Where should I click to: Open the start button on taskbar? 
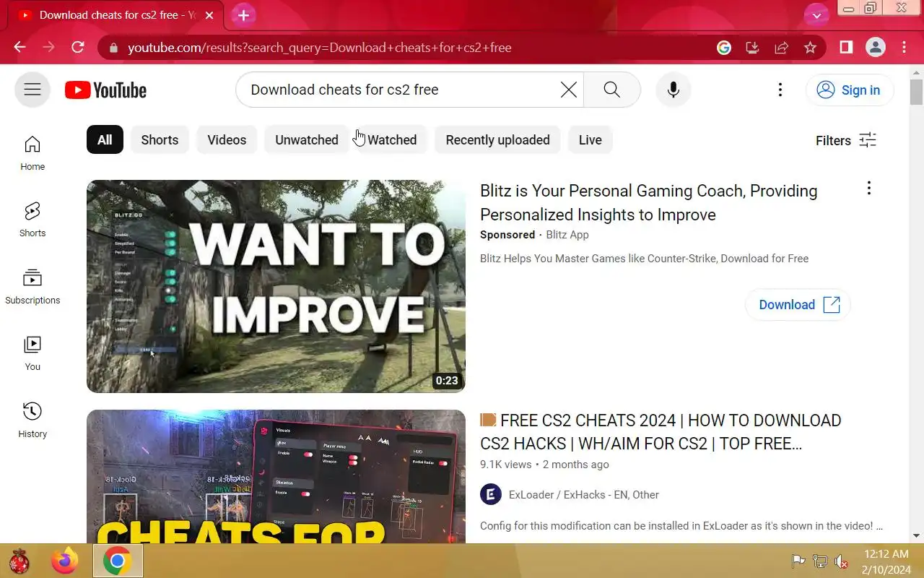click(x=19, y=561)
